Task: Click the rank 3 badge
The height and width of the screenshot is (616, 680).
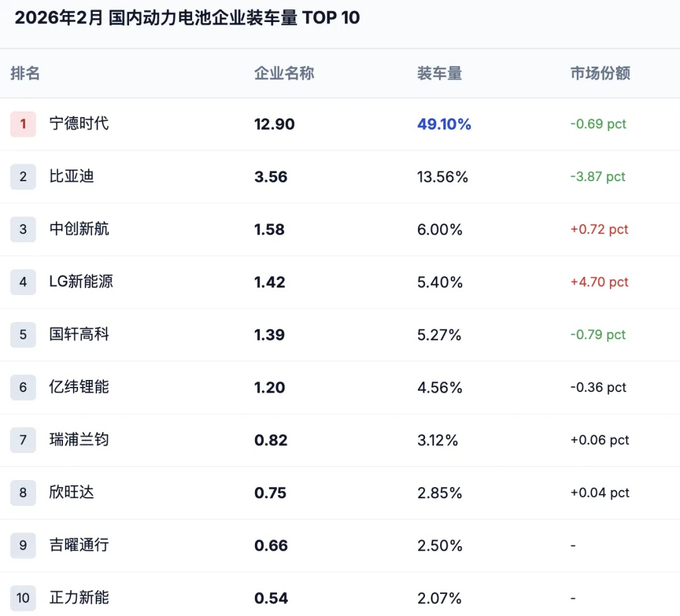Action: pos(23,230)
